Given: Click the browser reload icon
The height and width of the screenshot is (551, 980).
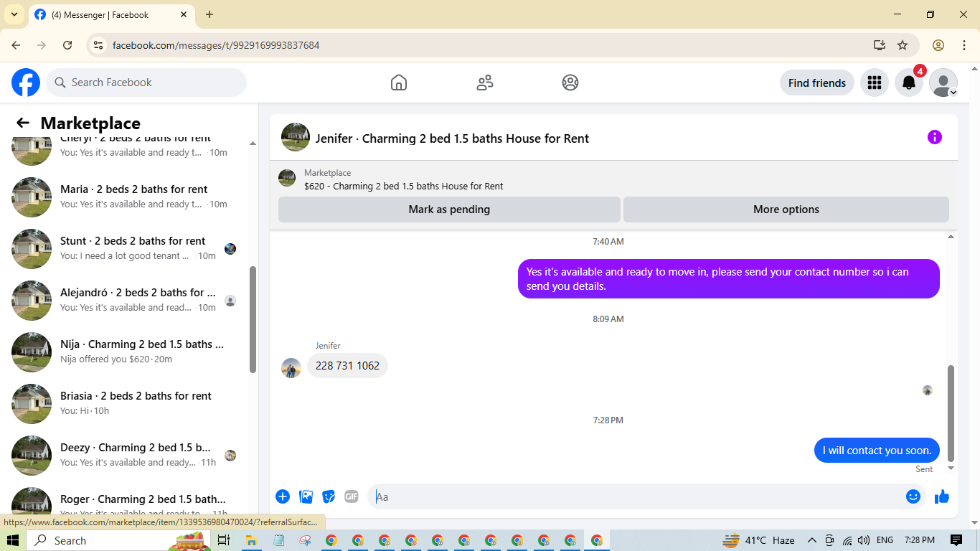Looking at the screenshot, I should coord(67,45).
